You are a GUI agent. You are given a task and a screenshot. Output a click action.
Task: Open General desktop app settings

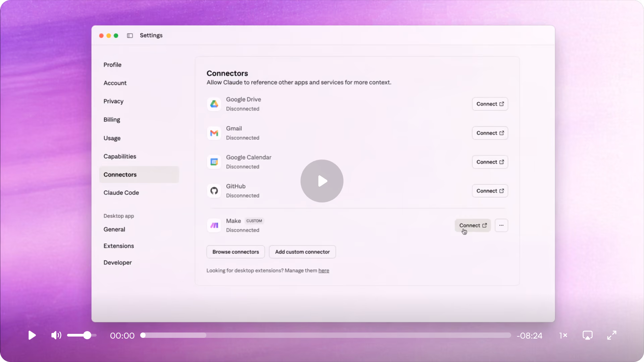pyautogui.click(x=114, y=229)
